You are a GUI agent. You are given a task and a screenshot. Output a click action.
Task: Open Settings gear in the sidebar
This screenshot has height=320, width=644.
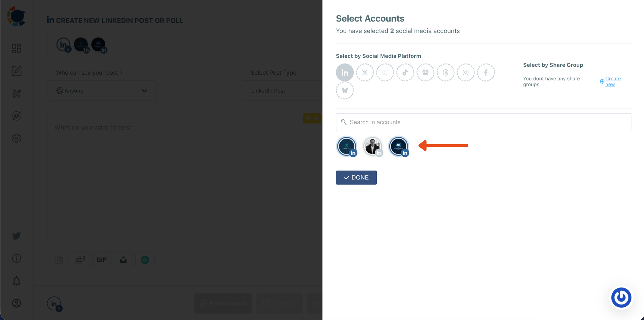tap(16, 138)
